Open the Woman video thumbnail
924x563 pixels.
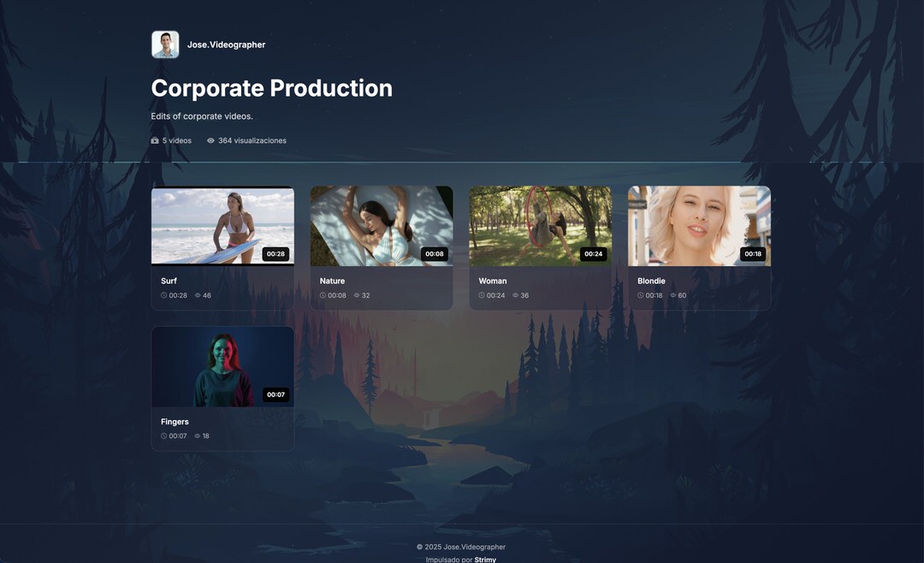[x=540, y=226]
